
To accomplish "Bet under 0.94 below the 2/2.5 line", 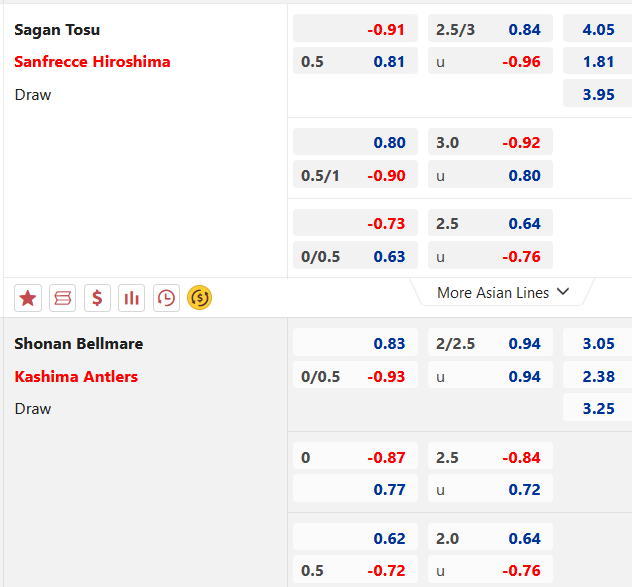I will 490,375.
